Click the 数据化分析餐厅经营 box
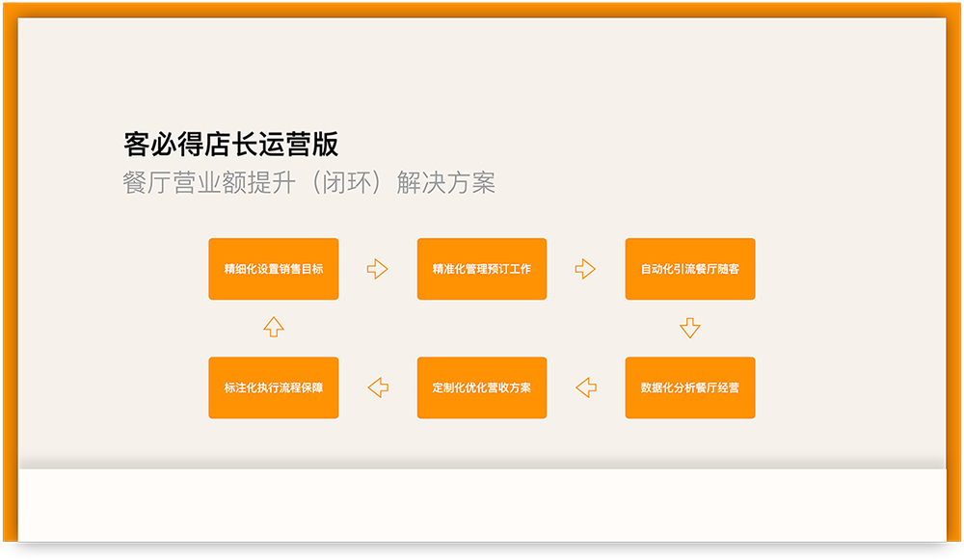964x560 pixels. (690, 387)
